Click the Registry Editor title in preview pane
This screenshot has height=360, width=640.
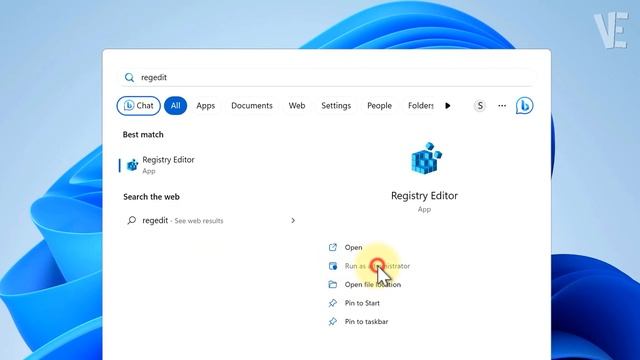(x=424, y=196)
